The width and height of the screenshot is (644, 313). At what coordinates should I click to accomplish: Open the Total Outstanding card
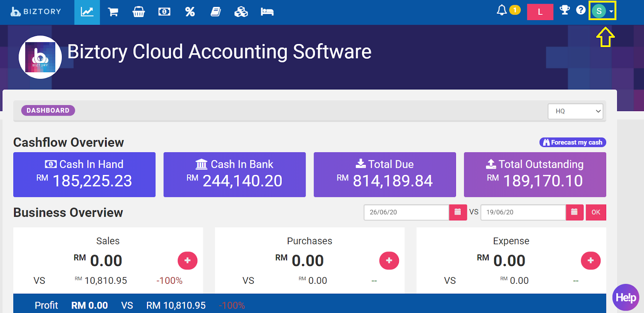click(x=535, y=174)
